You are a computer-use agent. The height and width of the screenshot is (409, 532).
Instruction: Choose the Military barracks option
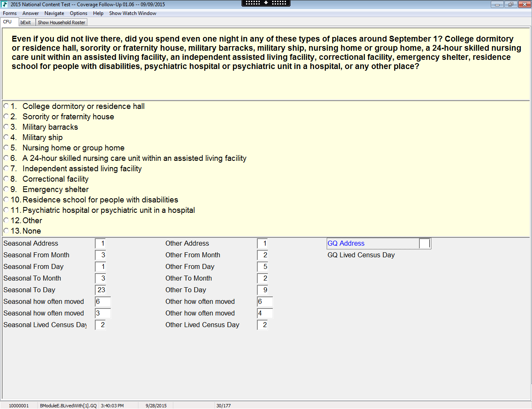[x=6, y=127]
